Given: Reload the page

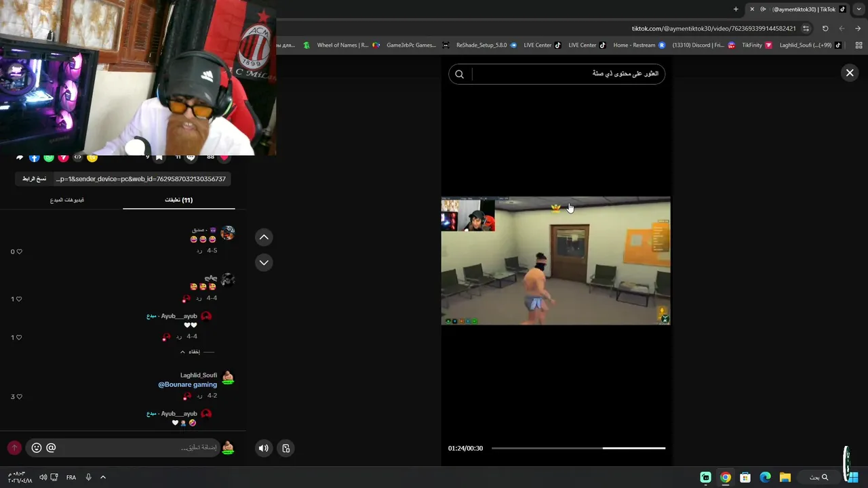Looking at the screenshot, I should 825,28.
